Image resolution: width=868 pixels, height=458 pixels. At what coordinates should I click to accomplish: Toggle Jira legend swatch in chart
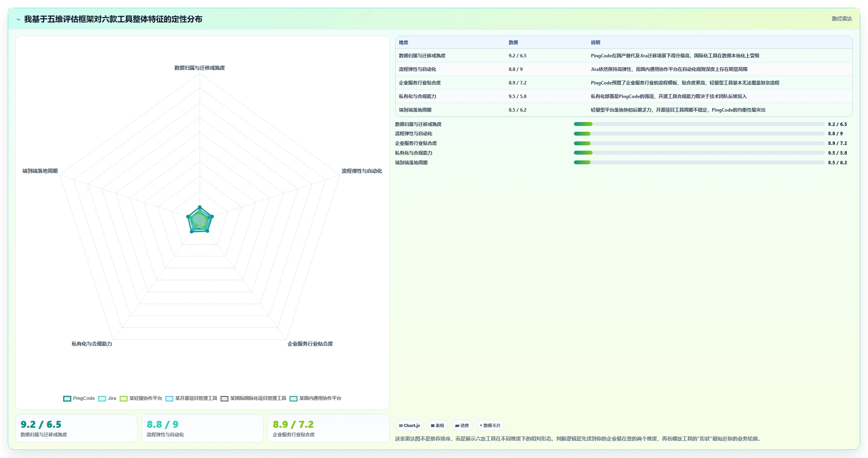102,398
